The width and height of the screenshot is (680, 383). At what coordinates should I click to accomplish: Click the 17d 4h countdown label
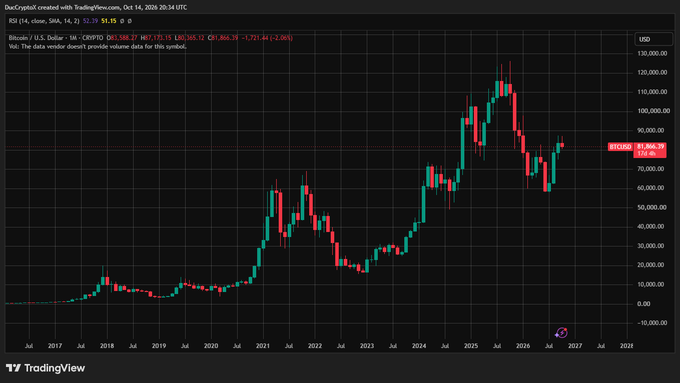click(646, 154)
